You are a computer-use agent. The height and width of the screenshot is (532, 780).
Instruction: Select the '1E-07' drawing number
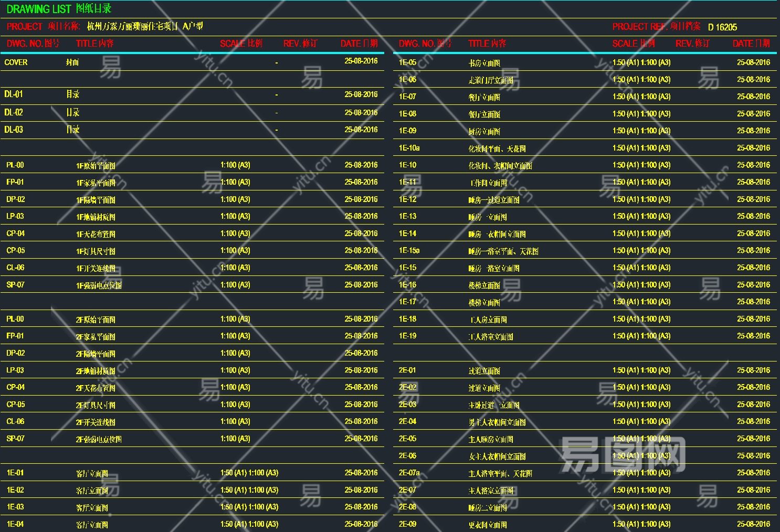pyautogui.click(x=407, y=97)
